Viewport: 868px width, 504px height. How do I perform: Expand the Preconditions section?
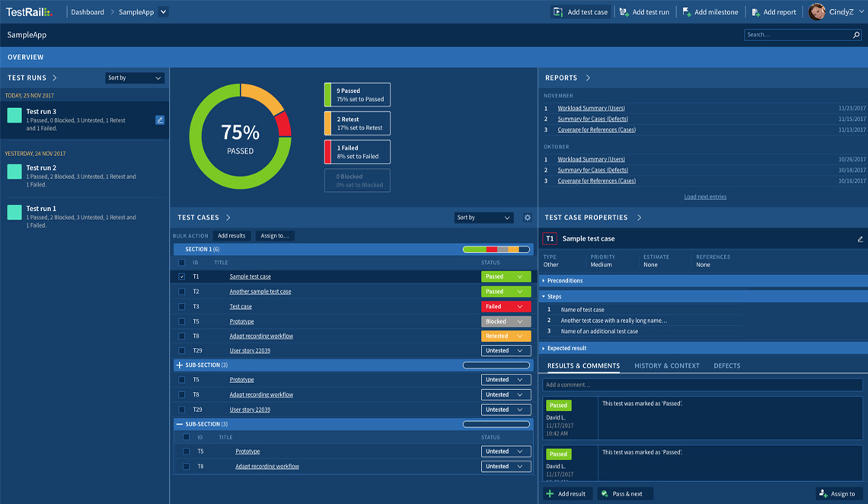point(565,281)
